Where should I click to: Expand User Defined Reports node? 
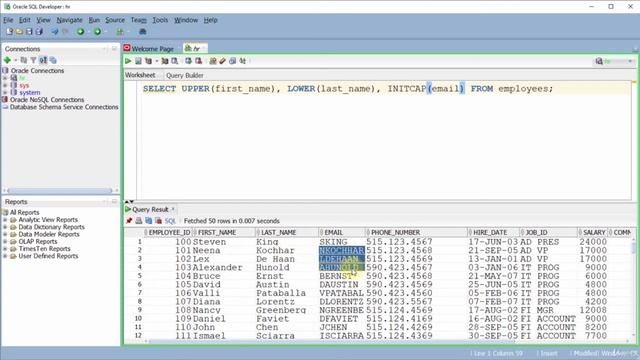[5, 256]
